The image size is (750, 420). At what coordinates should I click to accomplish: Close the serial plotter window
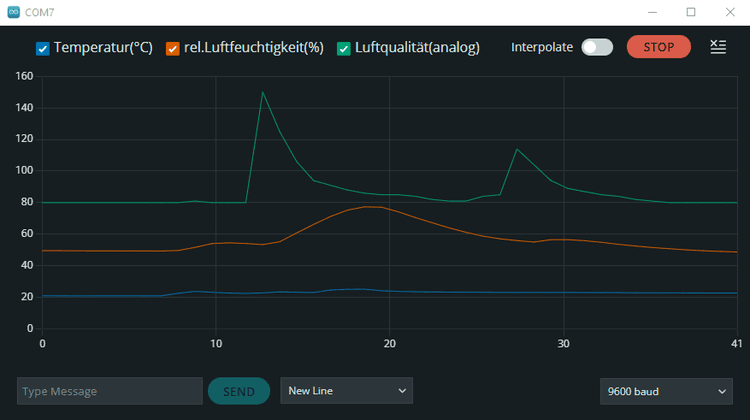point(729,12)
